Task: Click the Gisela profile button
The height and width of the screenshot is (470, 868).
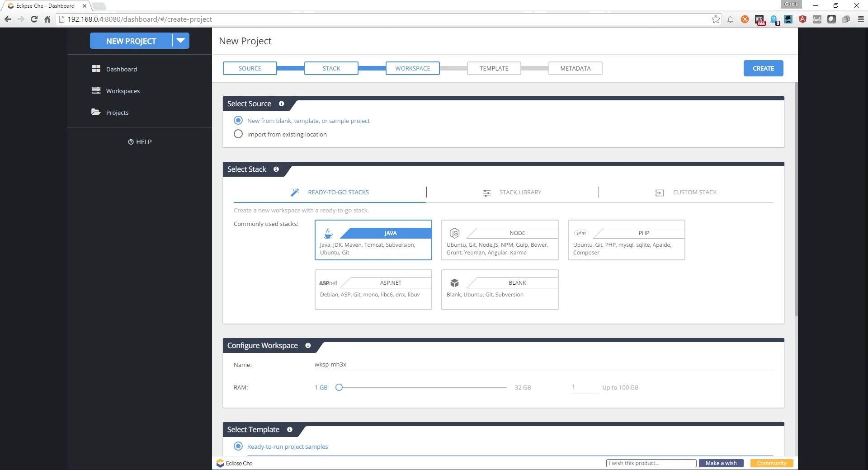Action: point(791,4)
